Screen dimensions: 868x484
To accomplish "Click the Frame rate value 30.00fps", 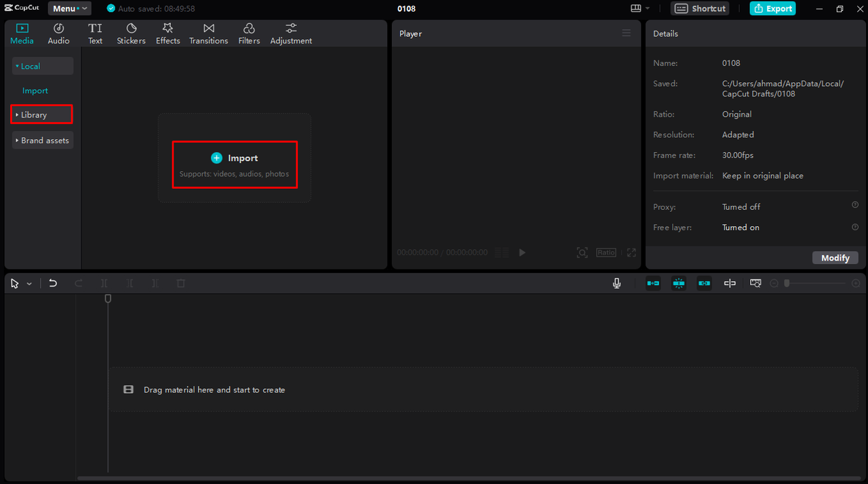I will point(738,155).
